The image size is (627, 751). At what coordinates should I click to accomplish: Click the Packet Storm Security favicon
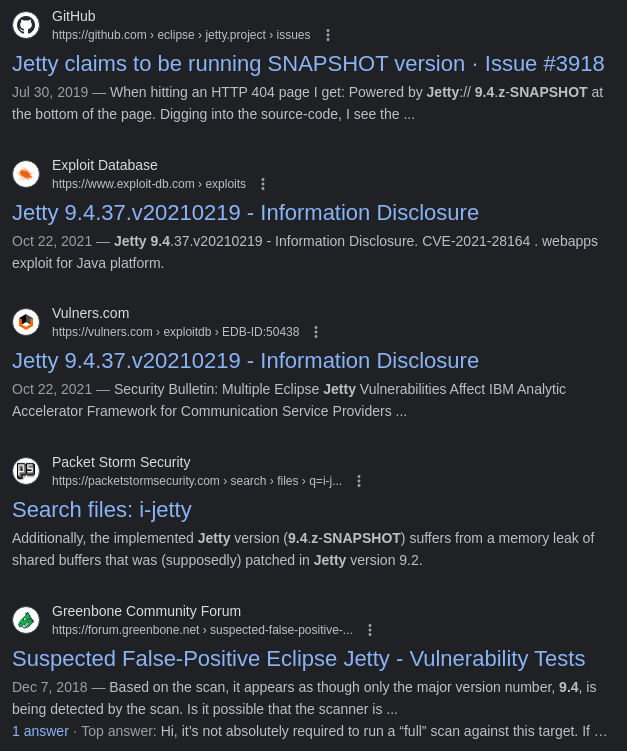26,471
